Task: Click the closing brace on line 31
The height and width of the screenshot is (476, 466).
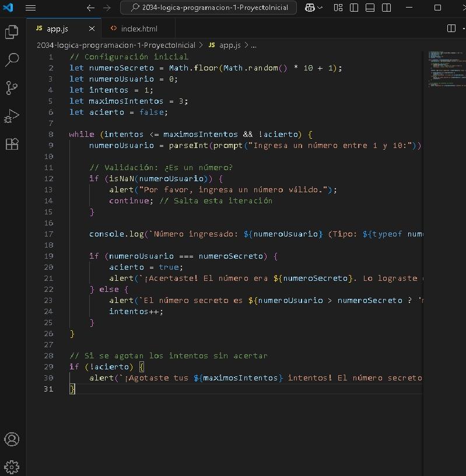Action: click(x=72, y=389)
